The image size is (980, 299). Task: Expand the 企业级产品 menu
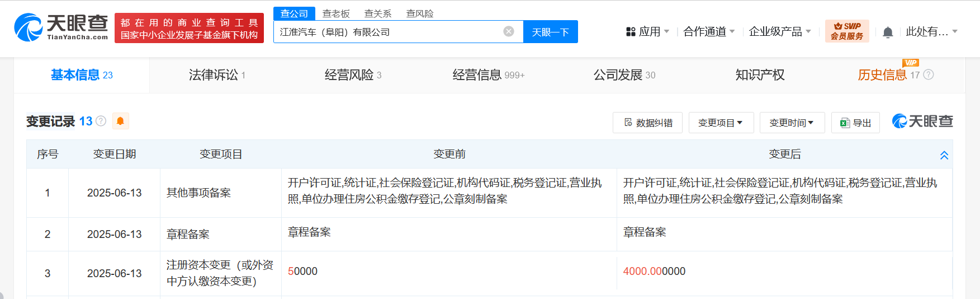click(x=780, y=32)
